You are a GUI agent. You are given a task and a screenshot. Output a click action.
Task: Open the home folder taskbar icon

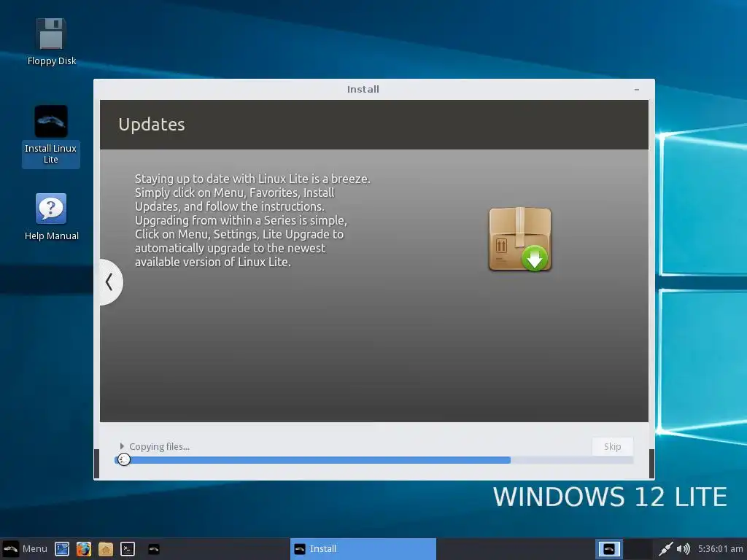coord(106,549)
